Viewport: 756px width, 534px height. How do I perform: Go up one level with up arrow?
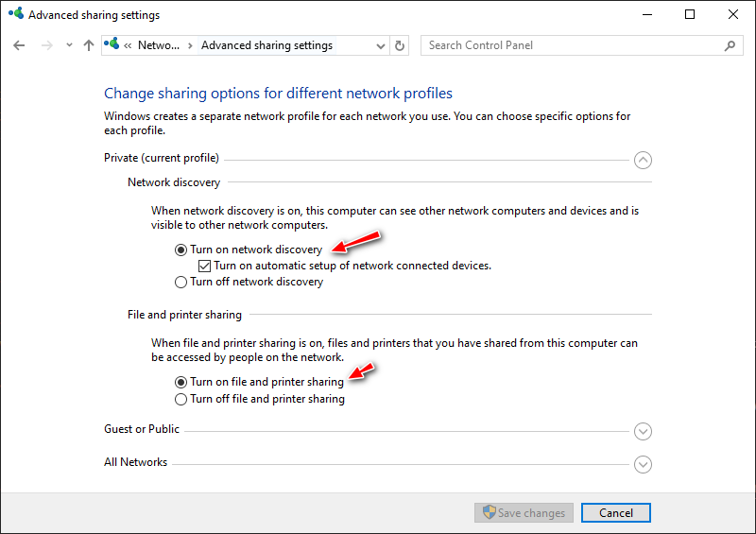click(x=89, y=45)
